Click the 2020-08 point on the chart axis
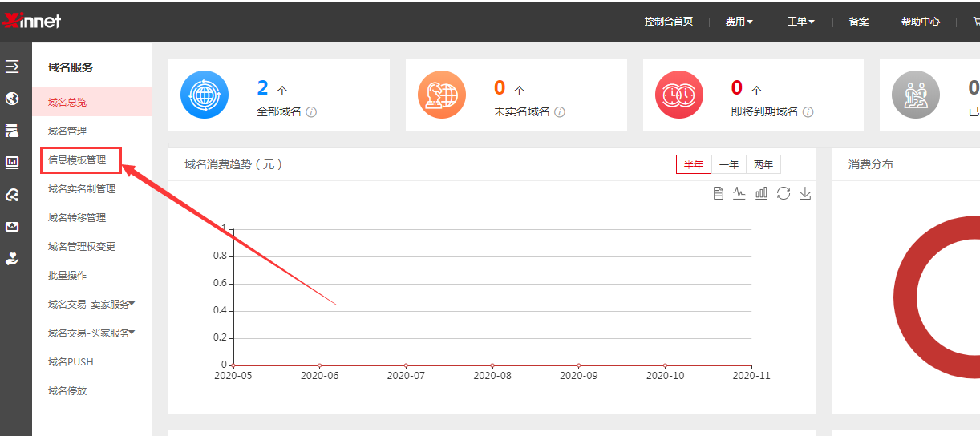 (x=492, y=365)
